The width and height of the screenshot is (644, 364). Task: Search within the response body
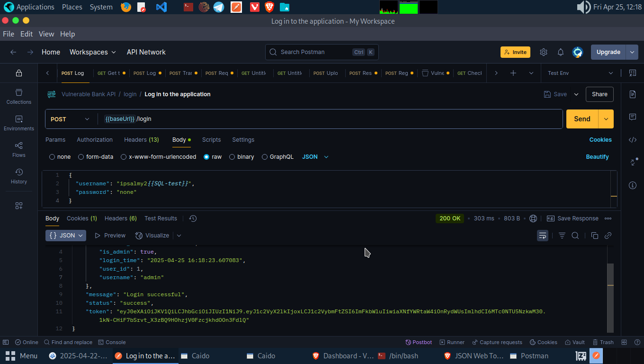tap(575, 236)
